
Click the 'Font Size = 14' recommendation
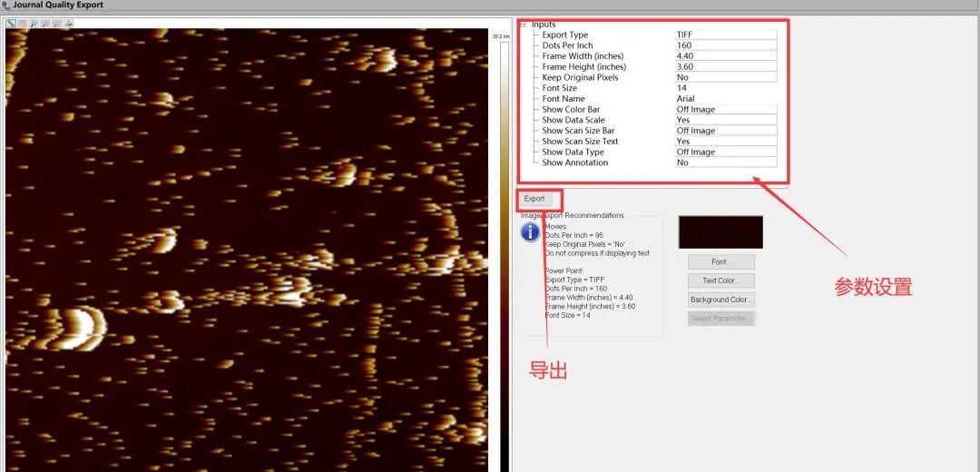(567, 315)
